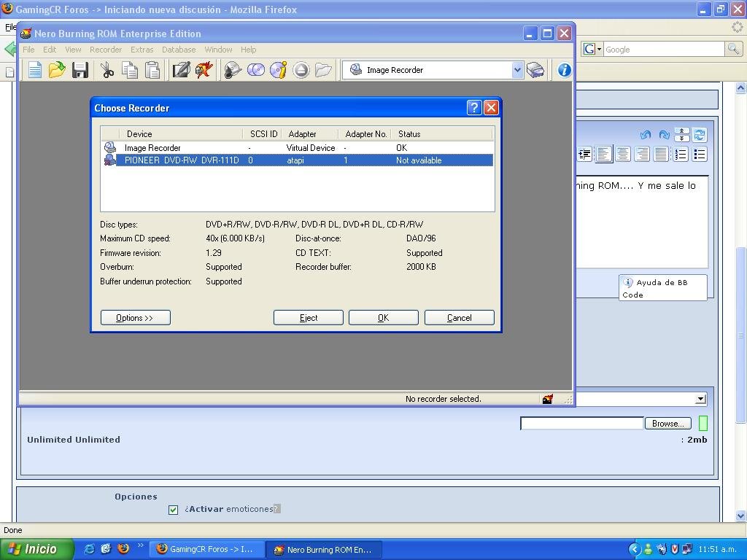
Task: Open the Help menu in Nero
Action: pos(248,50)
